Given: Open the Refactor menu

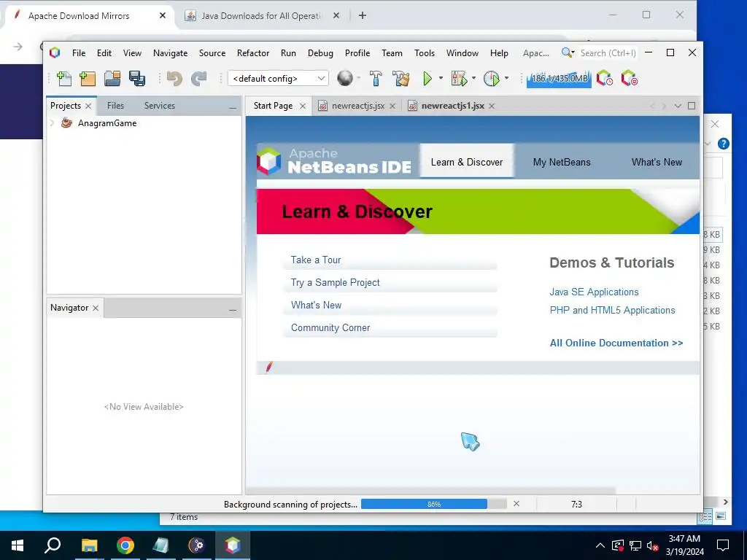Looking at the screenshot, I should [x=253, y=52].
